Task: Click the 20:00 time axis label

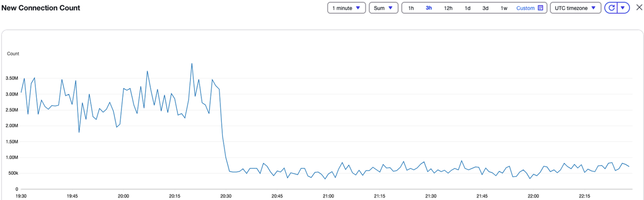Action: pos(123,196)
